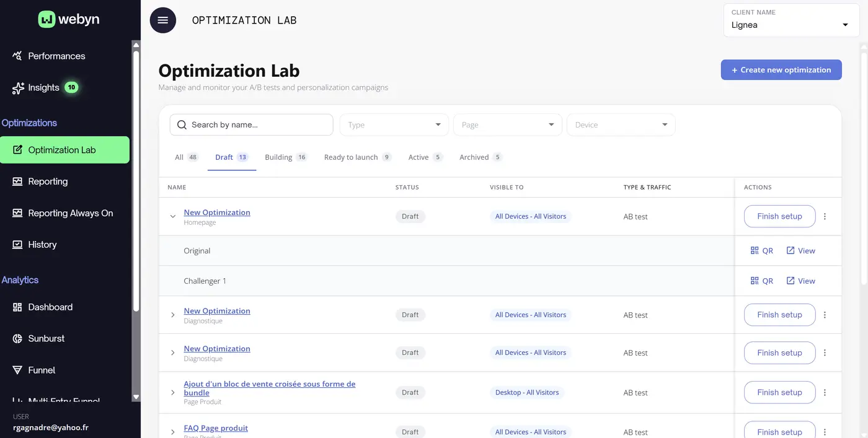
Task: Click Finish setup for bundle optimization
Action: click(x=779, y=393)
